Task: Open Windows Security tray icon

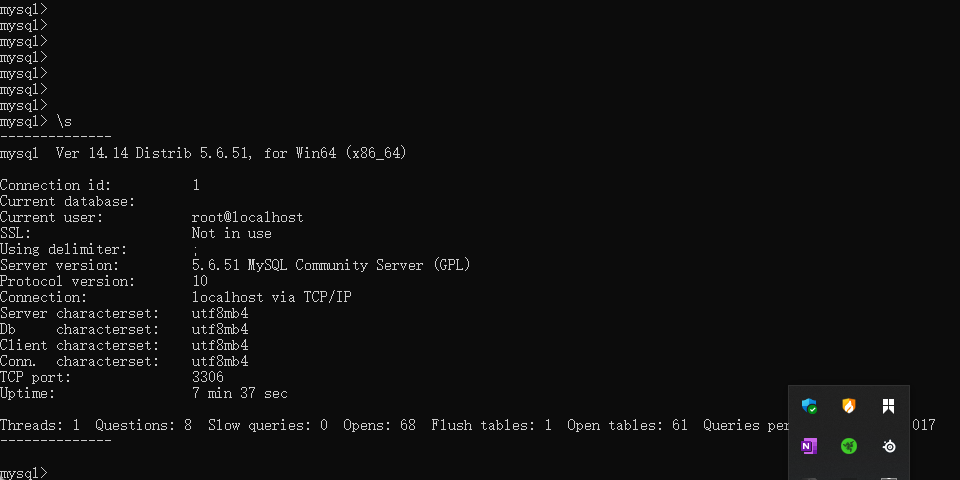Action: tap(810, 406)
